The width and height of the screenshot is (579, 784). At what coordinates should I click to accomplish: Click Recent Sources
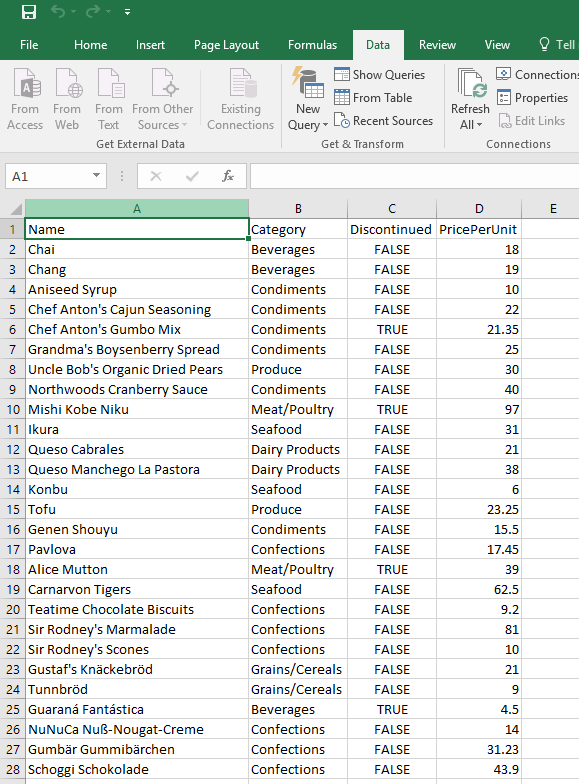384,120
